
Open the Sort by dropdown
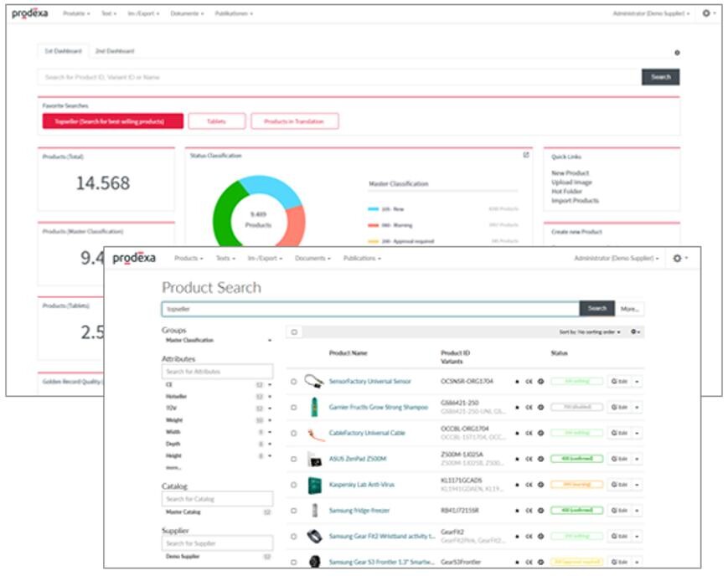coord(591,332)
